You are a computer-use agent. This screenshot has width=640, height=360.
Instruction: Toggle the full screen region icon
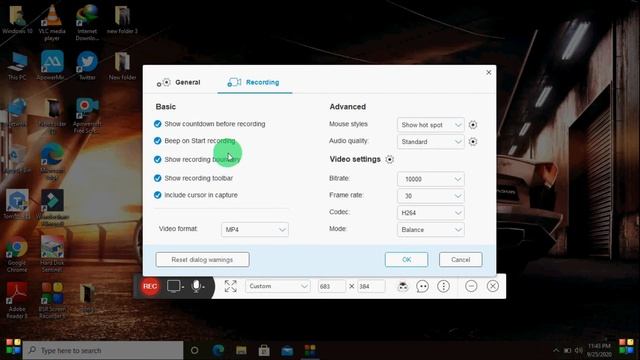tap(231, 286)
